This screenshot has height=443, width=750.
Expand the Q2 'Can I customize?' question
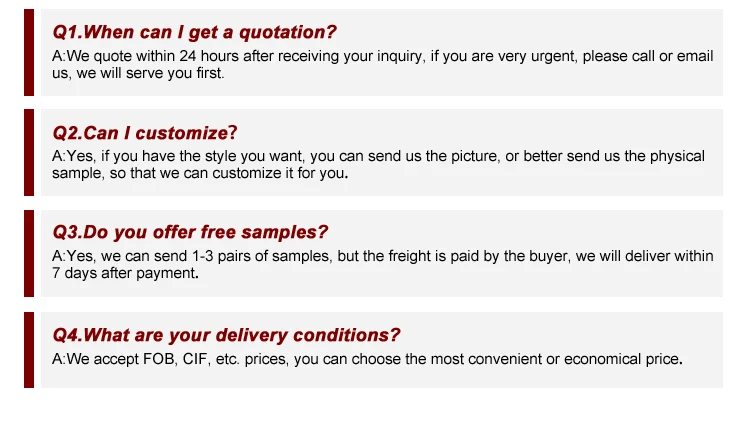[145, 133]
